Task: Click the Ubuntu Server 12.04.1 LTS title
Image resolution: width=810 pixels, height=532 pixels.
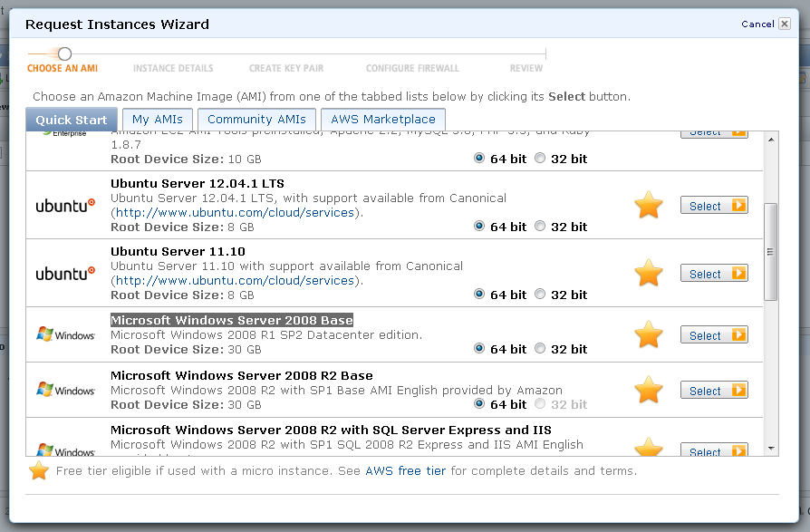Action: pos(198,183)
